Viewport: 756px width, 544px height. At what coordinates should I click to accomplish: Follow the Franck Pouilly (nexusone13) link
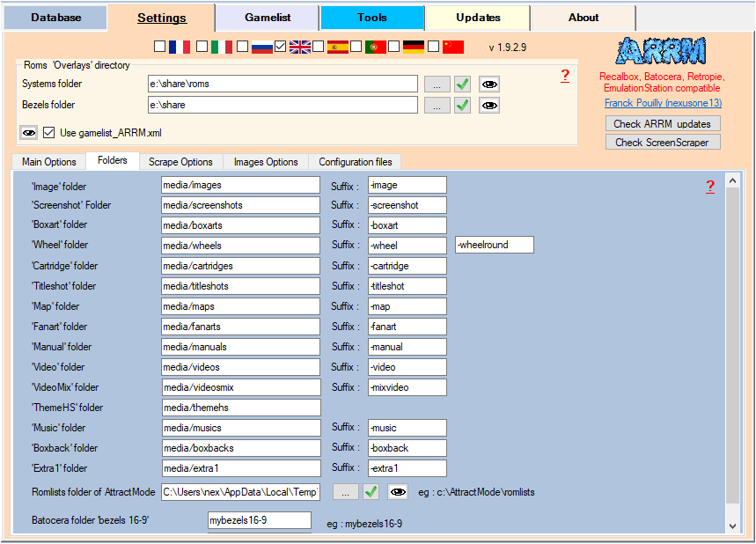click(x=663, y=103)
